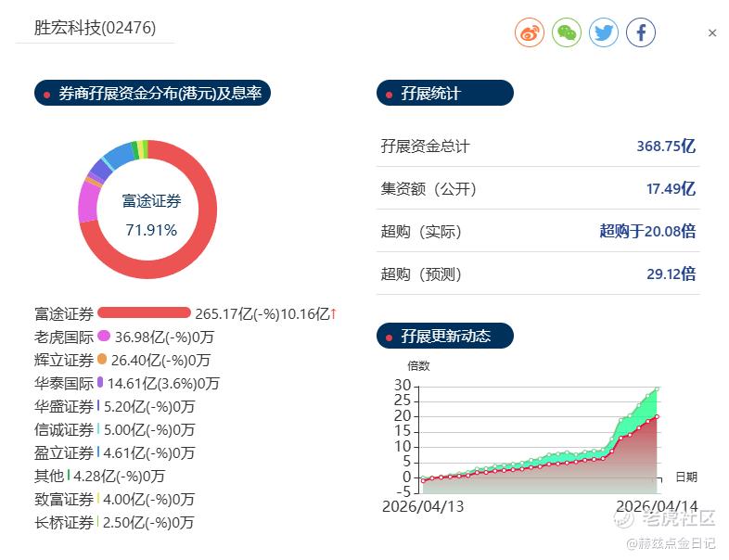
Task: Click the 辉立证券 orange swatch
Action: pos(102,359)
